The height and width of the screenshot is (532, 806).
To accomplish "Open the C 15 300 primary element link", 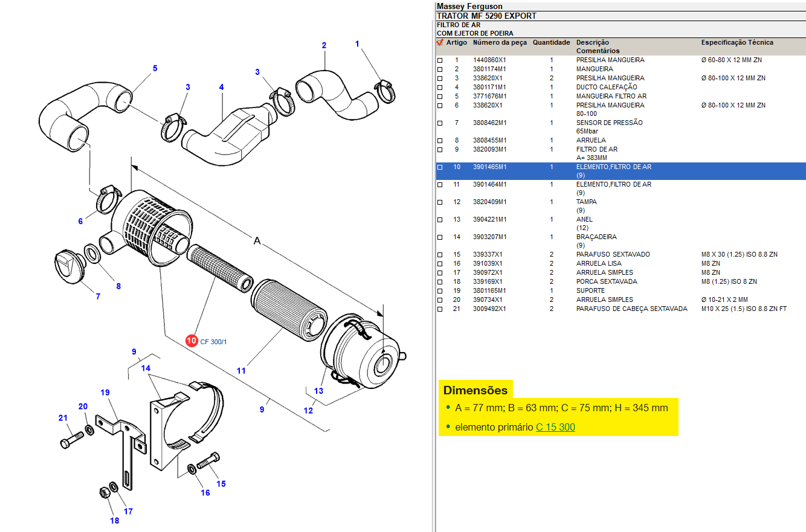I will coord(555,427).
